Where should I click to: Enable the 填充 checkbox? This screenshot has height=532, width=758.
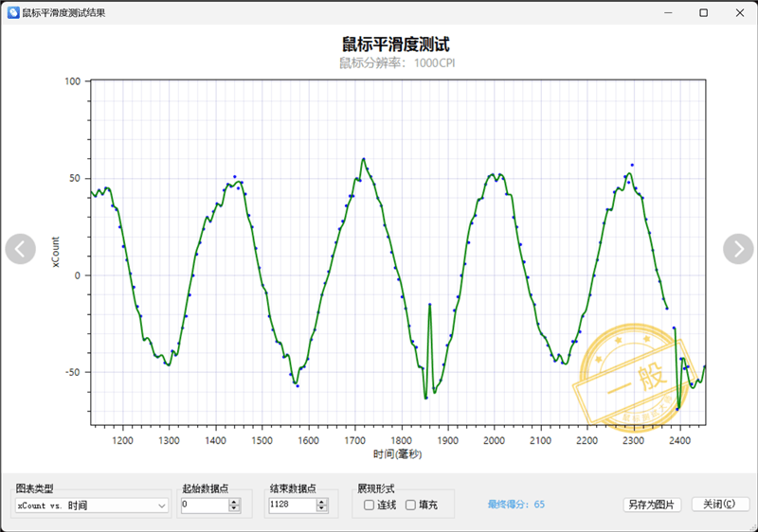(x=410, y=505)
